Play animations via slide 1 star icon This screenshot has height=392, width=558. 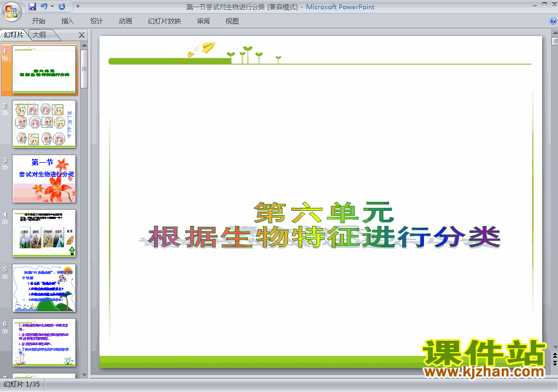pos(5,58)
